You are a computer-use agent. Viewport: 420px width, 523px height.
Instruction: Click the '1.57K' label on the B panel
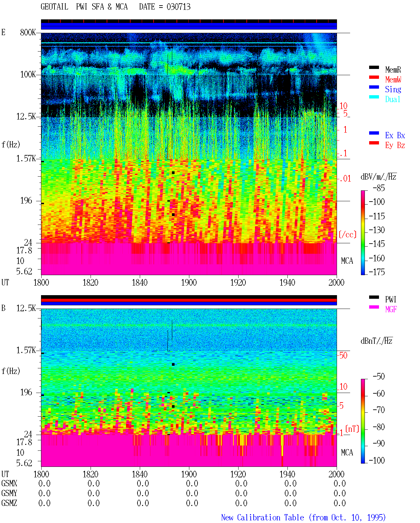[x=26, y=350]
